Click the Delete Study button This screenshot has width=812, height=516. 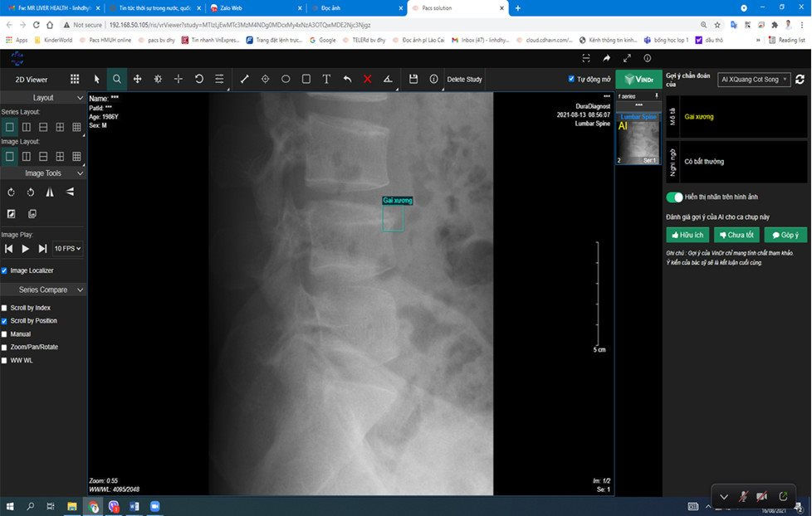[x=464, y=80]
